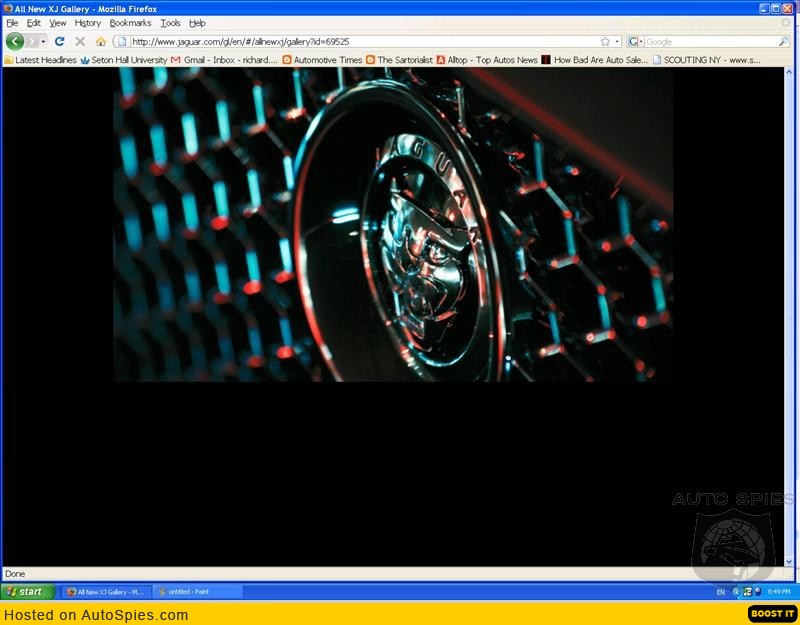Select the jaguar.com URL in address bar
800x625 pixels.
(240, 41)
